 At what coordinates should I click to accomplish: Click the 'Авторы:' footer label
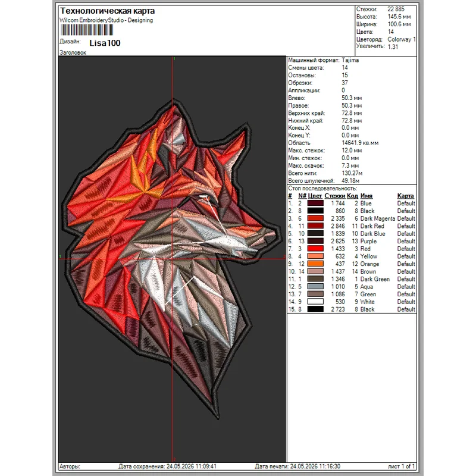tap(70, 466)
